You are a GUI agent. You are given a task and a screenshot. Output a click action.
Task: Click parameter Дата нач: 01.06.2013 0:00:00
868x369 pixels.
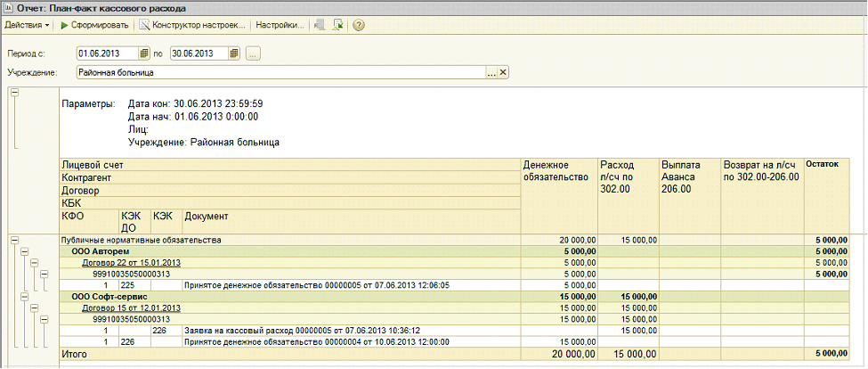(x=192, y=117)
